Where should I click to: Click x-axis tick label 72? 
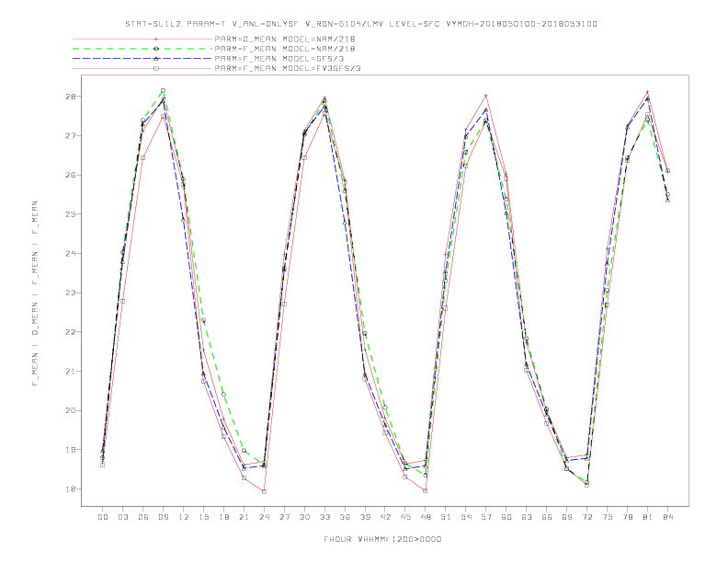click(x=587, y=517)
